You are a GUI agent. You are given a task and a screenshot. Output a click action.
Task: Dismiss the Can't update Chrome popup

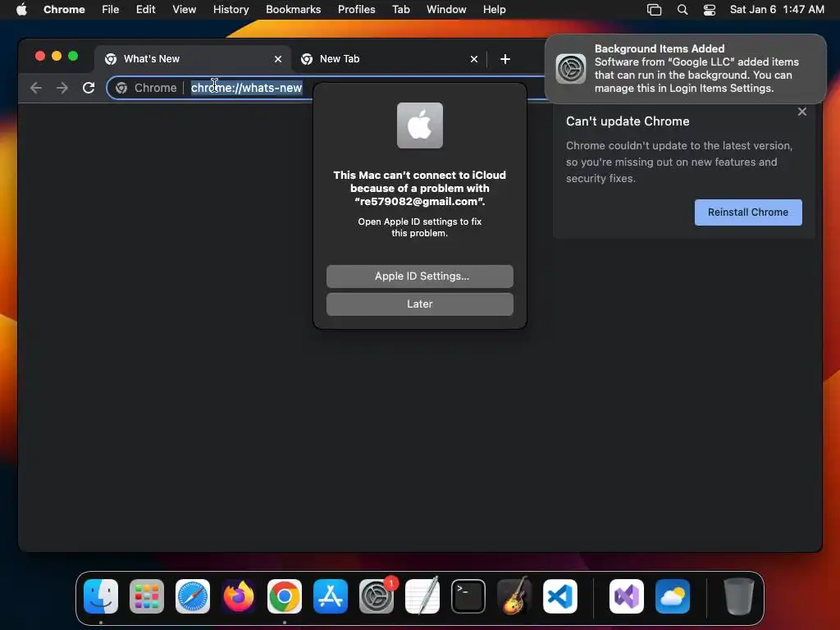pyautogui.click(x=801, y=112)
